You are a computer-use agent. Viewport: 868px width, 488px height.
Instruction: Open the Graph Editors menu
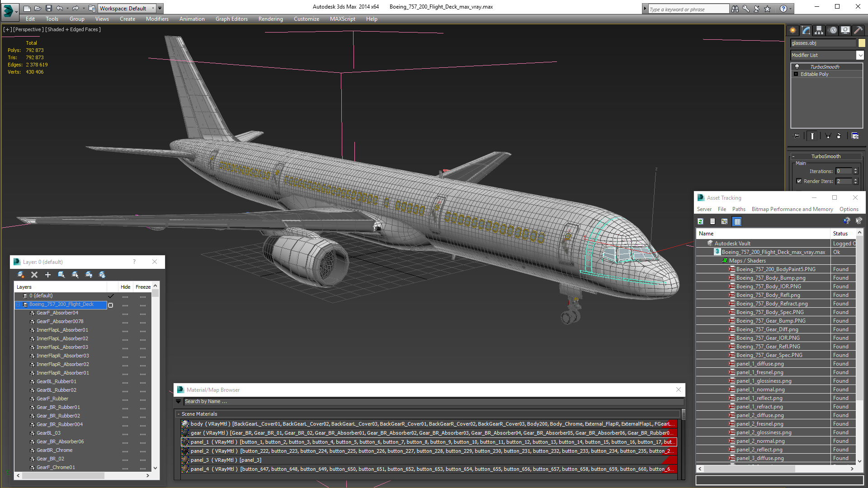pos(231,19)
